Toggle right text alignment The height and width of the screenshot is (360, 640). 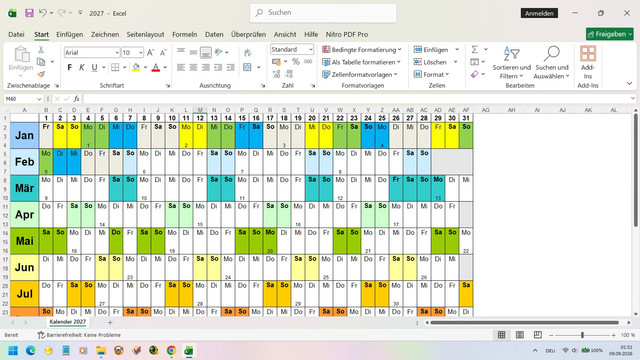206,67
